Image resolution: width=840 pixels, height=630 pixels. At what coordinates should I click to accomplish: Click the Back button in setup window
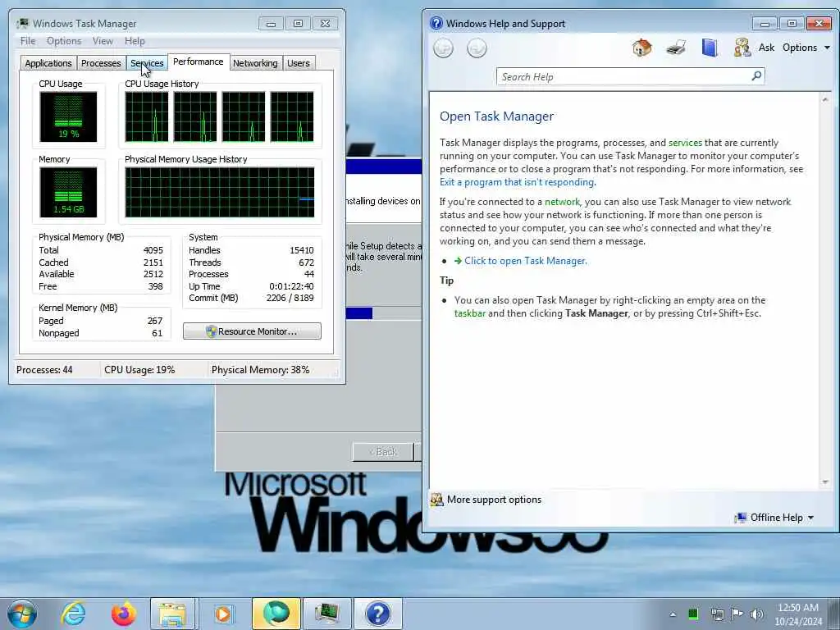382,452
